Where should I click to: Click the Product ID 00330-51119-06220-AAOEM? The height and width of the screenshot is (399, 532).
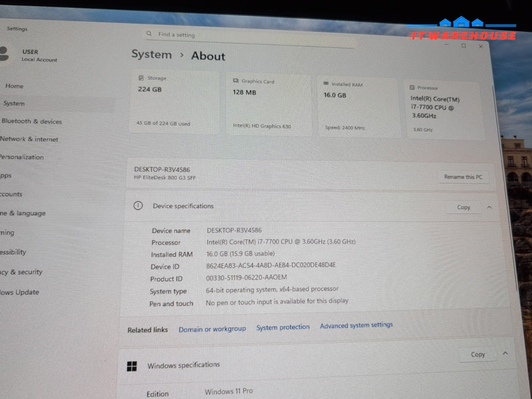[x=246, y=277]
